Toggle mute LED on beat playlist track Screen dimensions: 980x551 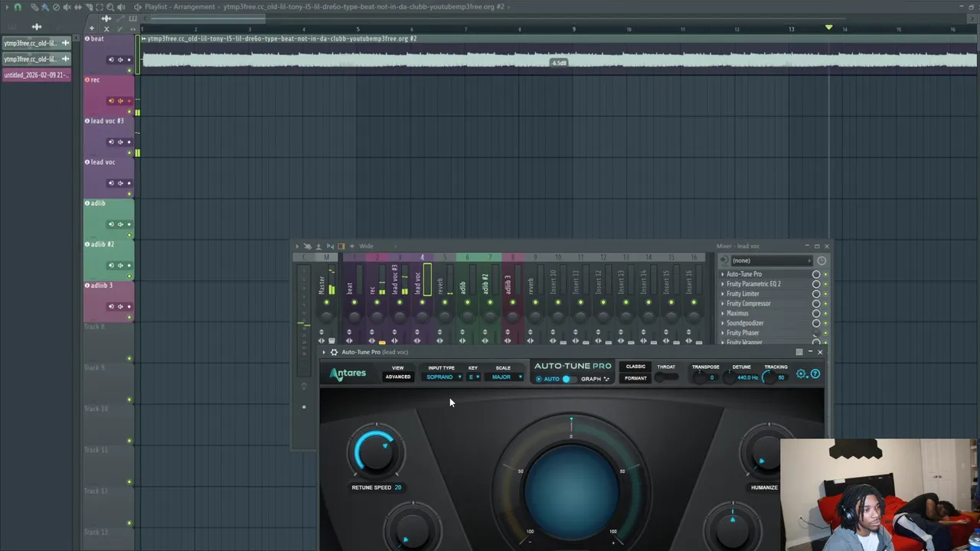click(129, 70)
